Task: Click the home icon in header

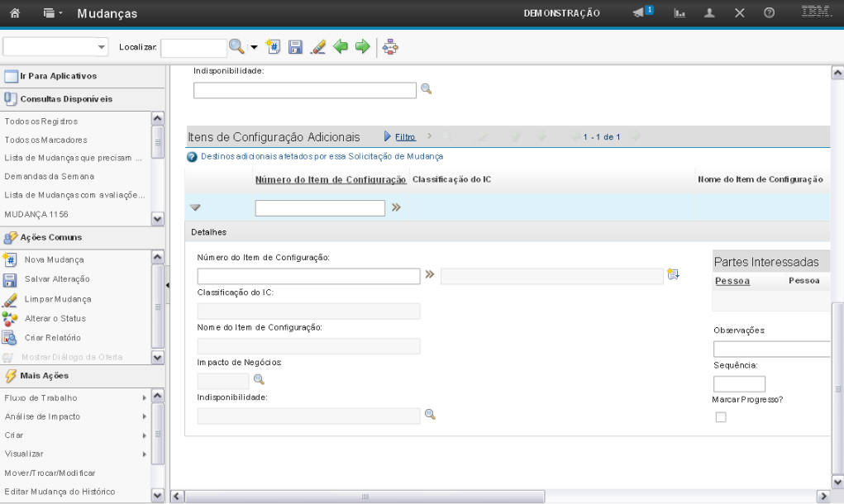Action: click(14, 14)
